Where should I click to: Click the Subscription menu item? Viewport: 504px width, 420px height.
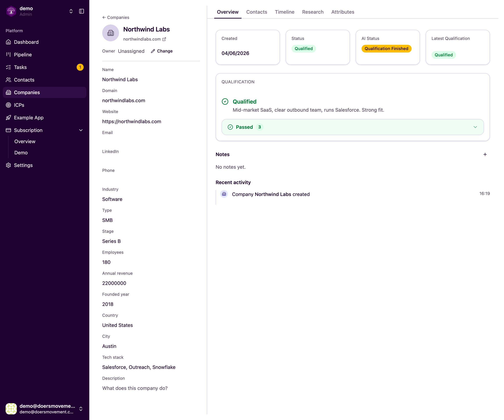tap(45, 130)
